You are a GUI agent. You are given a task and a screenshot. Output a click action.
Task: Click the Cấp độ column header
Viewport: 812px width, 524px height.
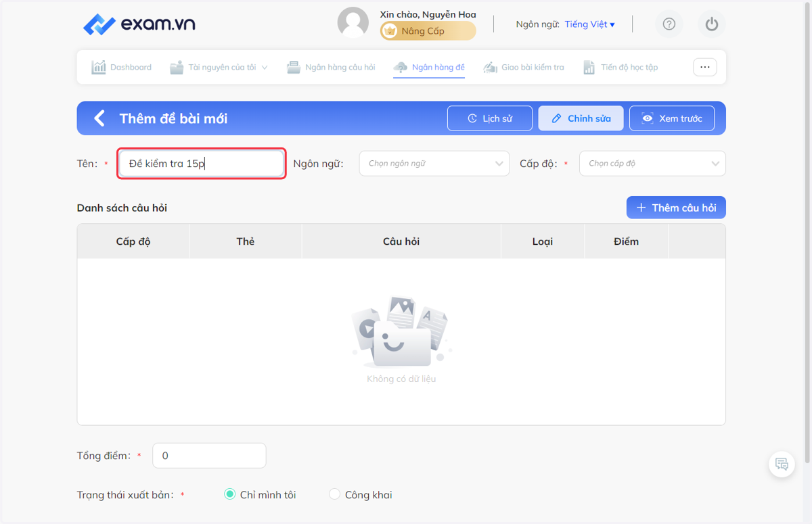[133, 241]
